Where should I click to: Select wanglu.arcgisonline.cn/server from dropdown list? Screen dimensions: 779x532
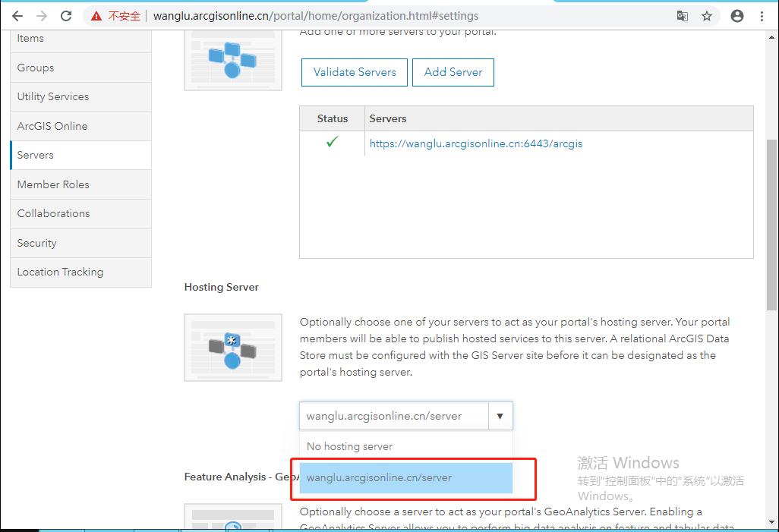[406, 478]
